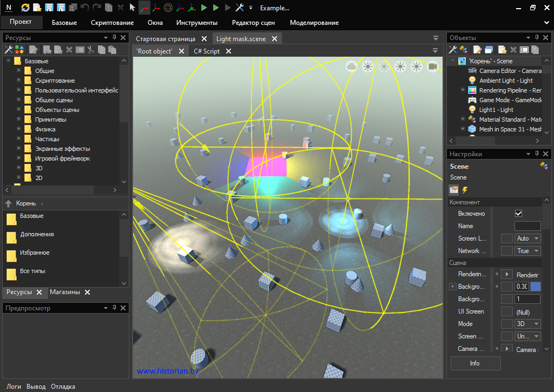Image resolution: width=554 pixels, height=392 pixels.
Task: Open the Screen L... dropdown showing Auto
Action: (x=527, y=238)
